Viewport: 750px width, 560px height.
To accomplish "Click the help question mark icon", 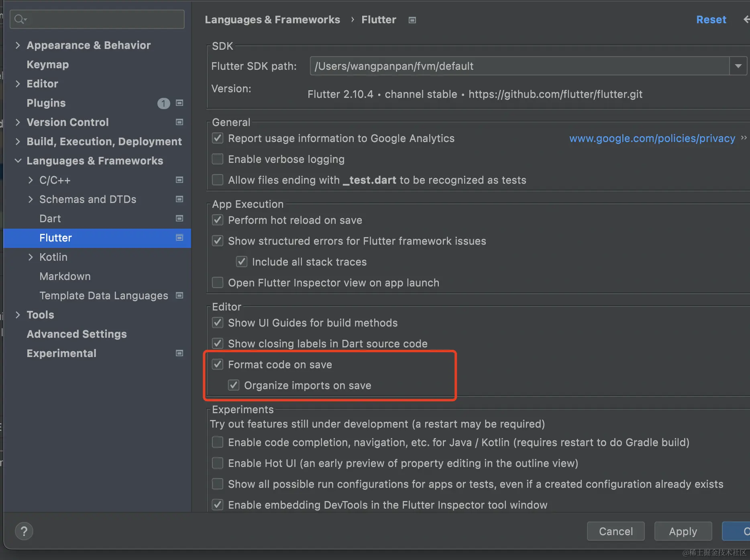I will point(24,532).
